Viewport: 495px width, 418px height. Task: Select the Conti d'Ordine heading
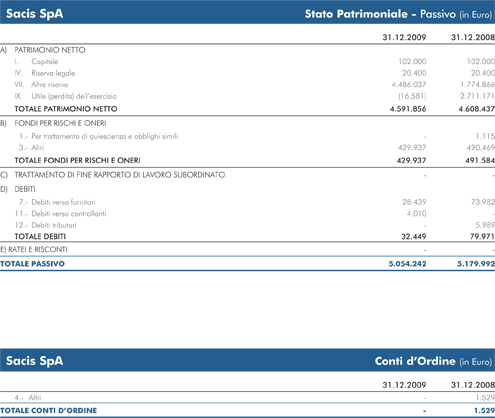(433, 361)
